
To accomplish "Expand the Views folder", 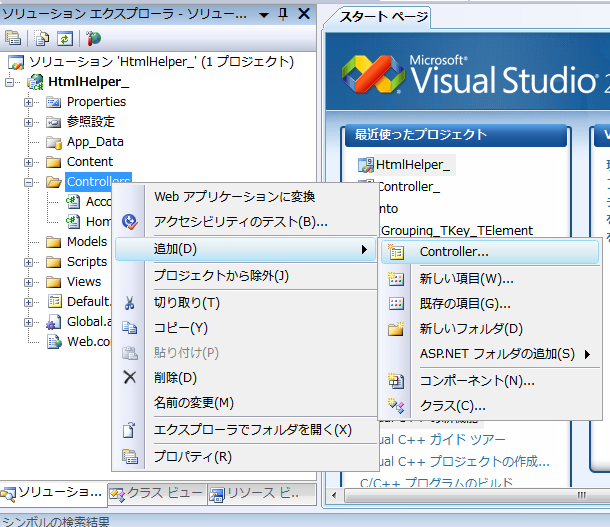I will point(28,282).
